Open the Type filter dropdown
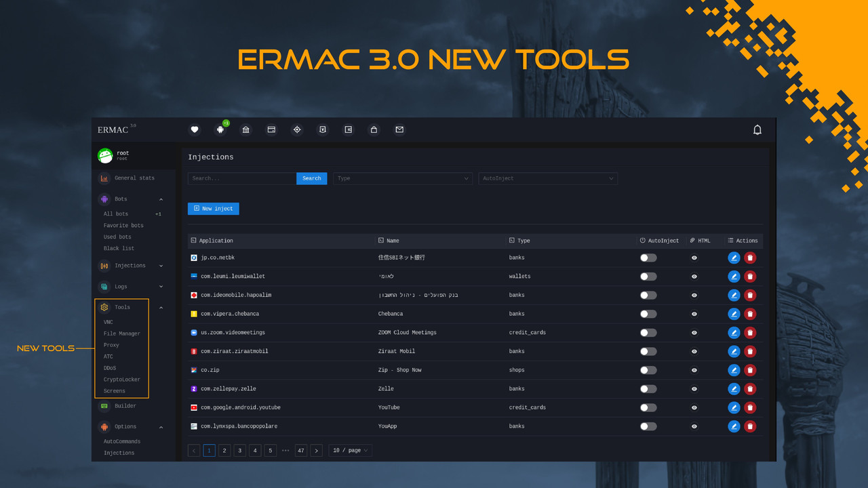868x488 pixels. point(403,178)
